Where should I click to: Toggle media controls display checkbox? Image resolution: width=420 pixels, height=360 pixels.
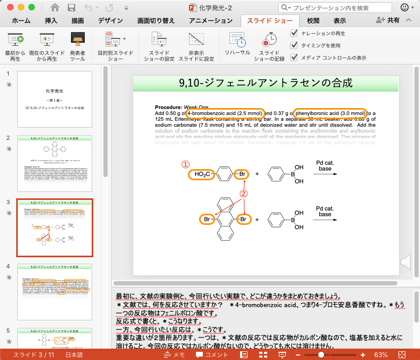coord(294,57)
